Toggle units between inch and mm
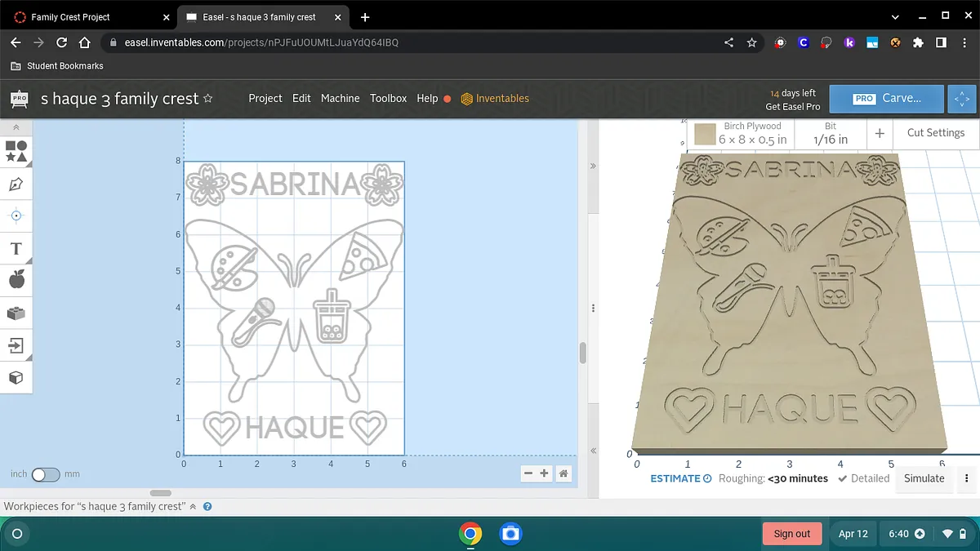This screenshot has width=980, height=551. pyautogui.click(x=45, y=474)
